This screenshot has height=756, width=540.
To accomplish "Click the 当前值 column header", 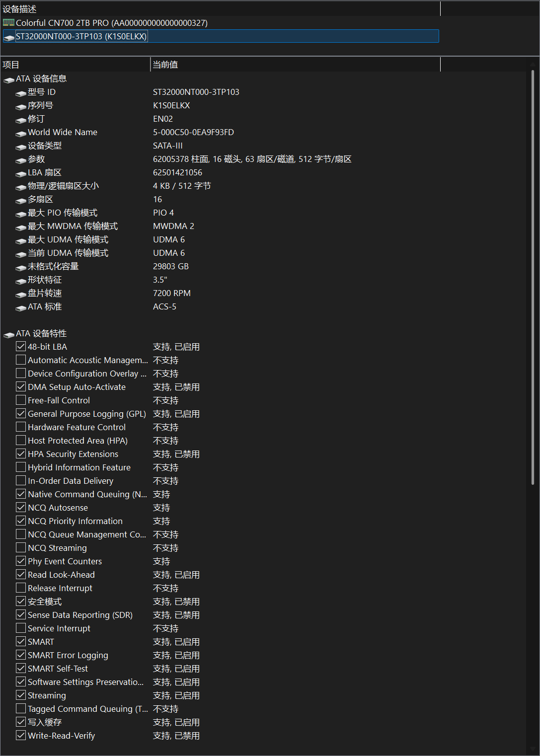I will tap(165, 65).
